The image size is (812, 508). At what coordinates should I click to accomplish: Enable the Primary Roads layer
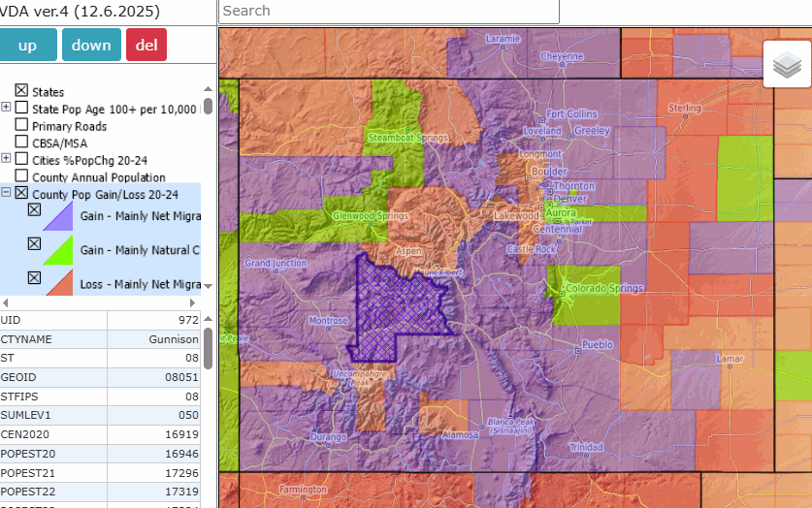21,126
